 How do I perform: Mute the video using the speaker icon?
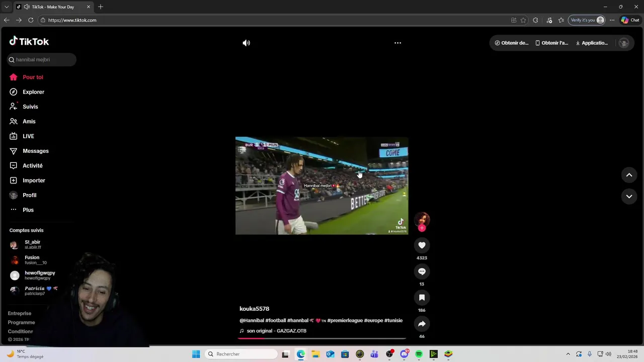click(246, 43)
